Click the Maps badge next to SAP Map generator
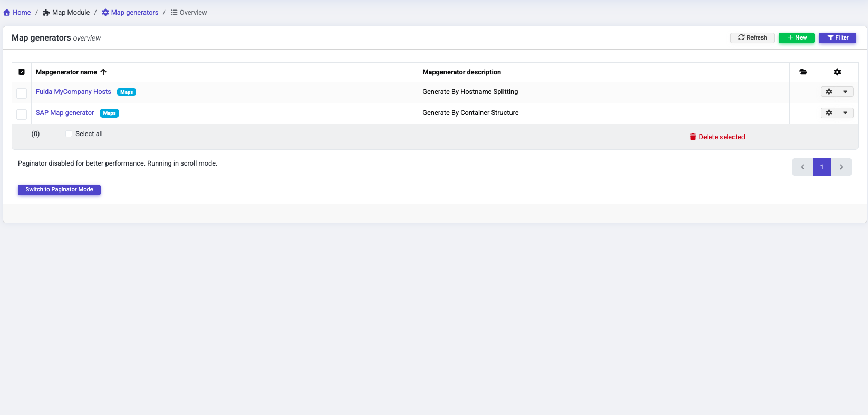The image size is (868, 415). tap(109, 113)
